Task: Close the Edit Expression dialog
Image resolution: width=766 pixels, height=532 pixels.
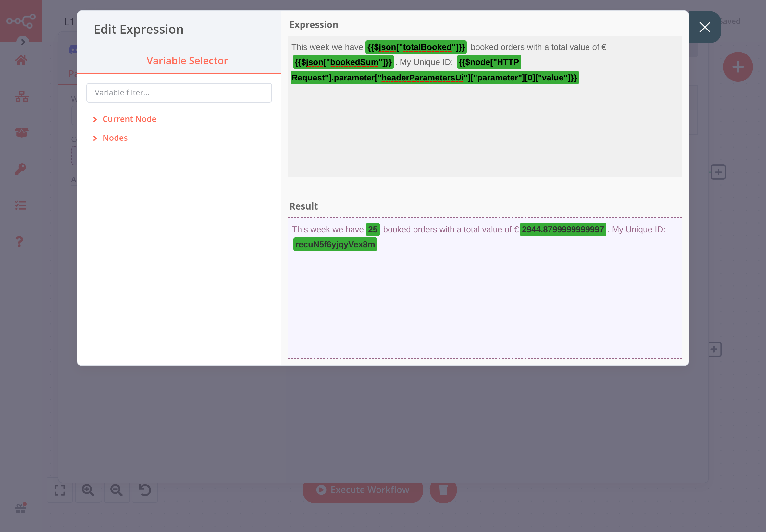Action: (704, 27)
